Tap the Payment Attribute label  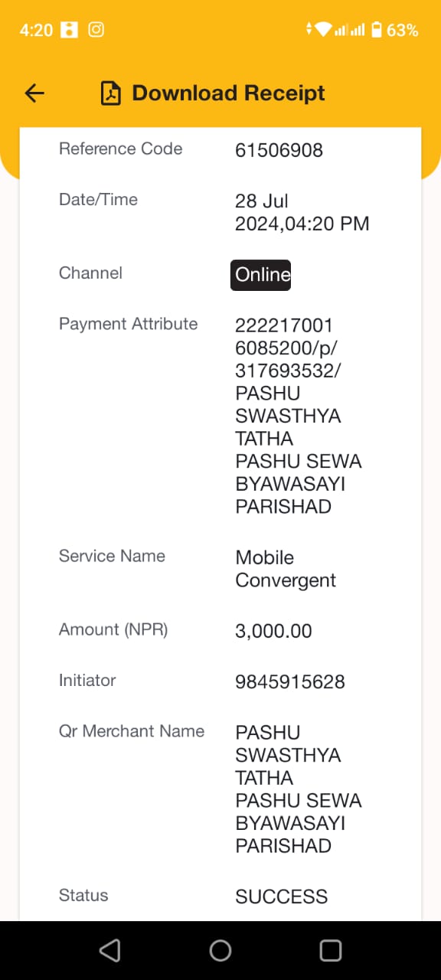click(129, 324)
